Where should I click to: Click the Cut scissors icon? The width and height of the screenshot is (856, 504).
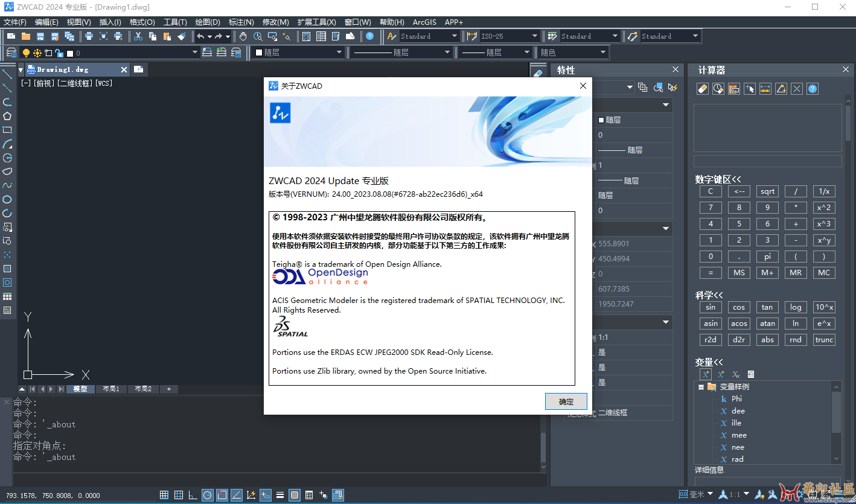pos(138,36)
